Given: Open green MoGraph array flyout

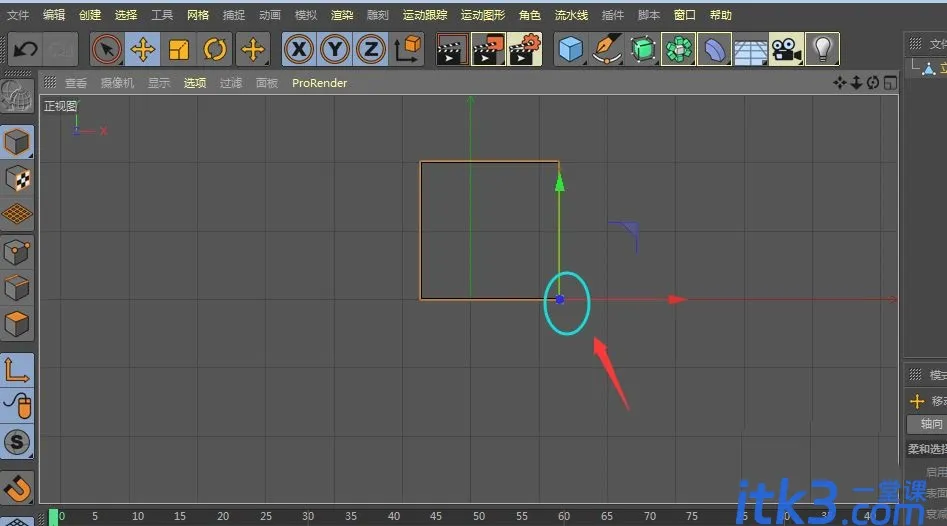Looking at the screenshot, I should coord(679,50).
